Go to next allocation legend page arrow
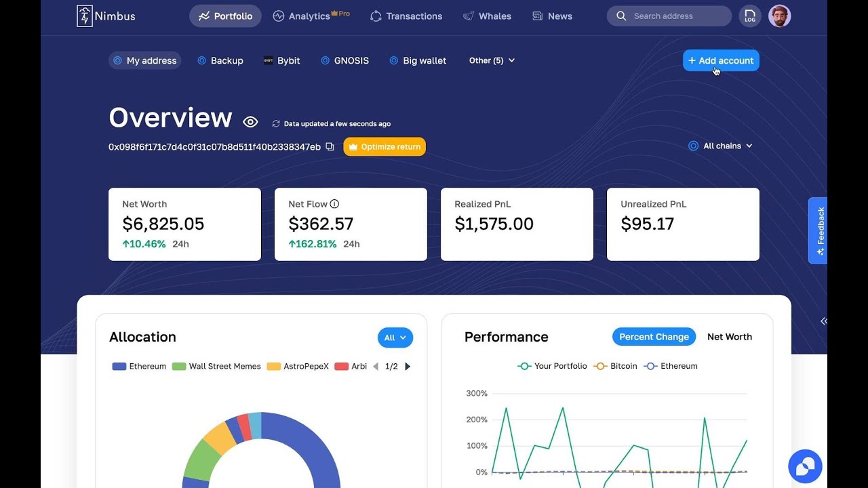Viewport: 868px width, 488px height. pyautogui.click(x=408, y=367)
